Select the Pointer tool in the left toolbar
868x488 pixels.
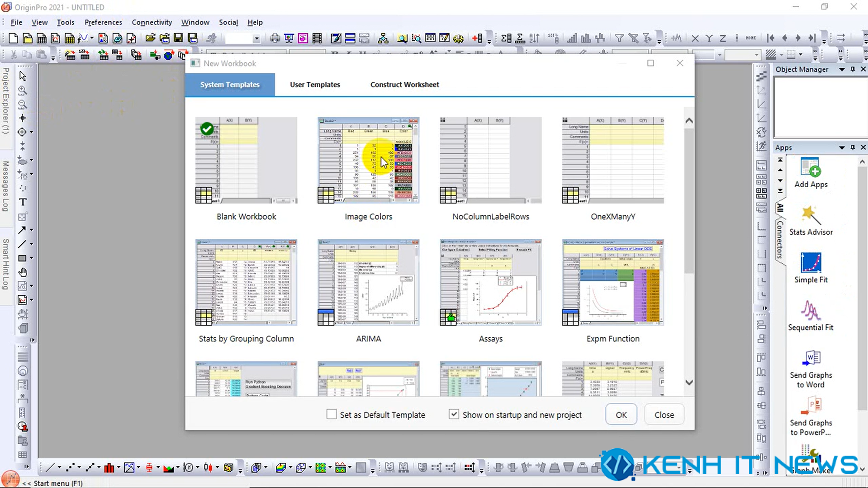tap(23, 76)
